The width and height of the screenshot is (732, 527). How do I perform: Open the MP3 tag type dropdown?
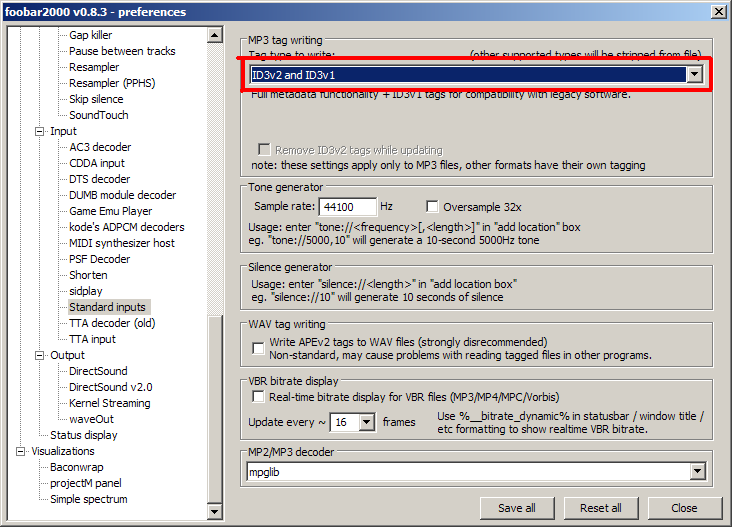click(x=694, y=75)
